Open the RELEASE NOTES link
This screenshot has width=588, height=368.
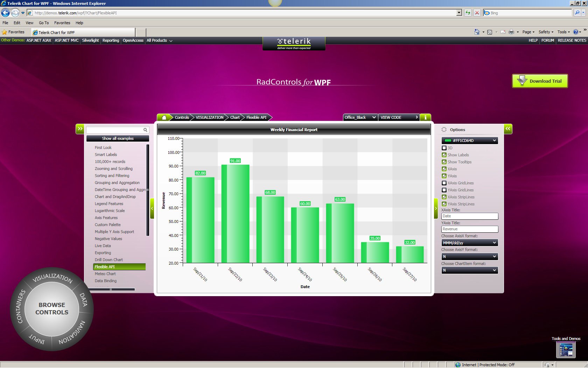[x=572, y=40]
